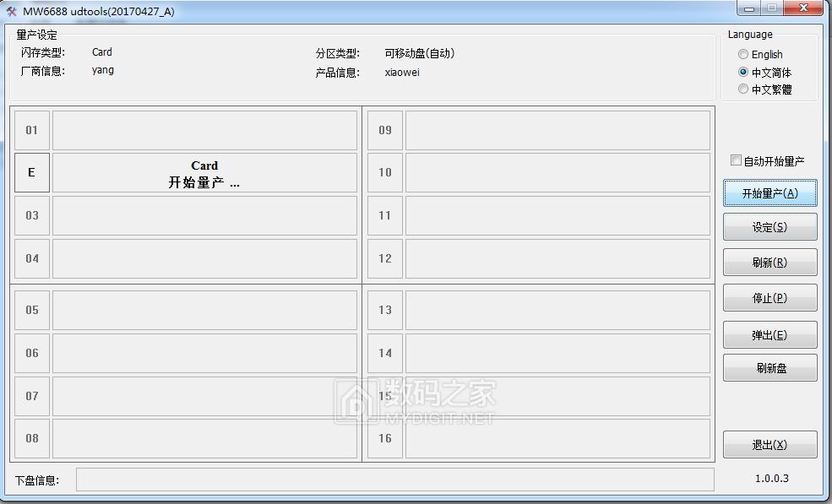Click the empty slot 01 panel
Screen dimensions: 832x504
click(204, 130)
